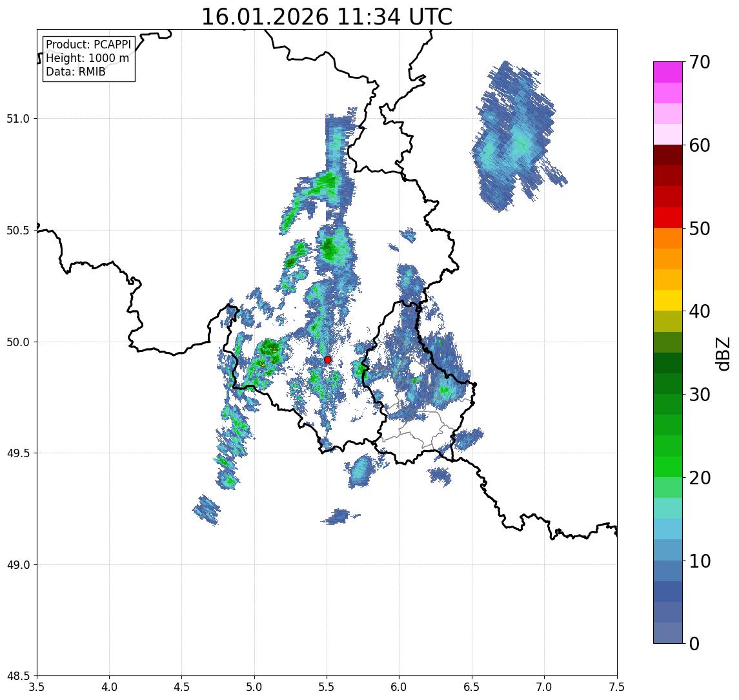The width and height of the screenshot is (739, 700).
Task: Click the longitude axis label 7.0
Action: click(x=544, y=686)
